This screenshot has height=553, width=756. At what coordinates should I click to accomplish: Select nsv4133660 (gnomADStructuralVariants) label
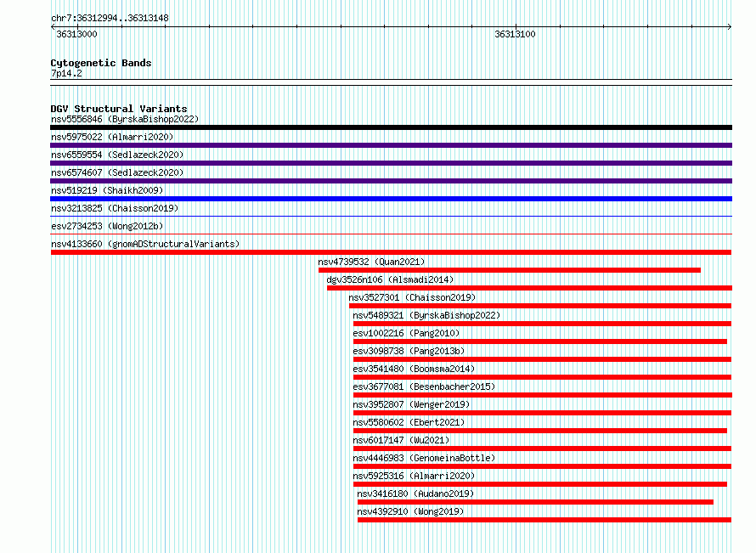[x=145, y=244]
